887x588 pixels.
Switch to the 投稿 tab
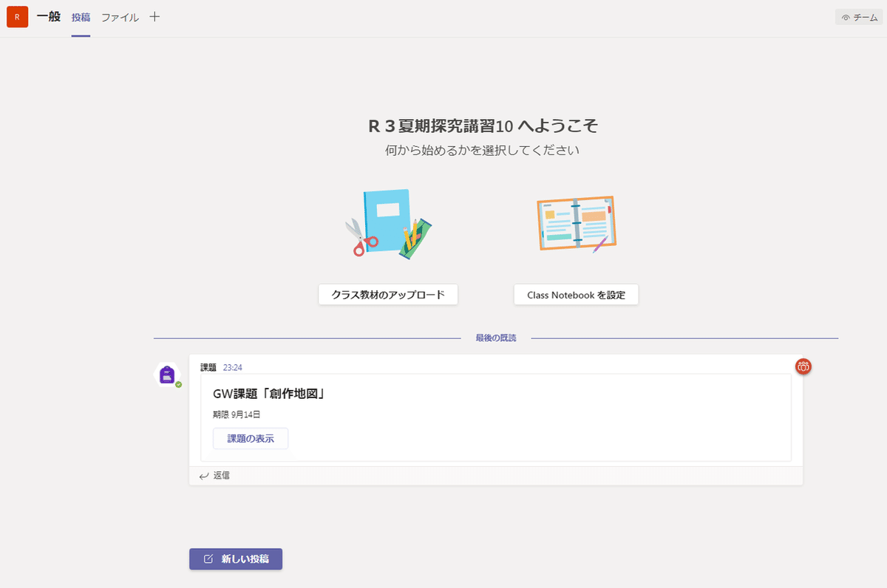[x=81, y=16]
